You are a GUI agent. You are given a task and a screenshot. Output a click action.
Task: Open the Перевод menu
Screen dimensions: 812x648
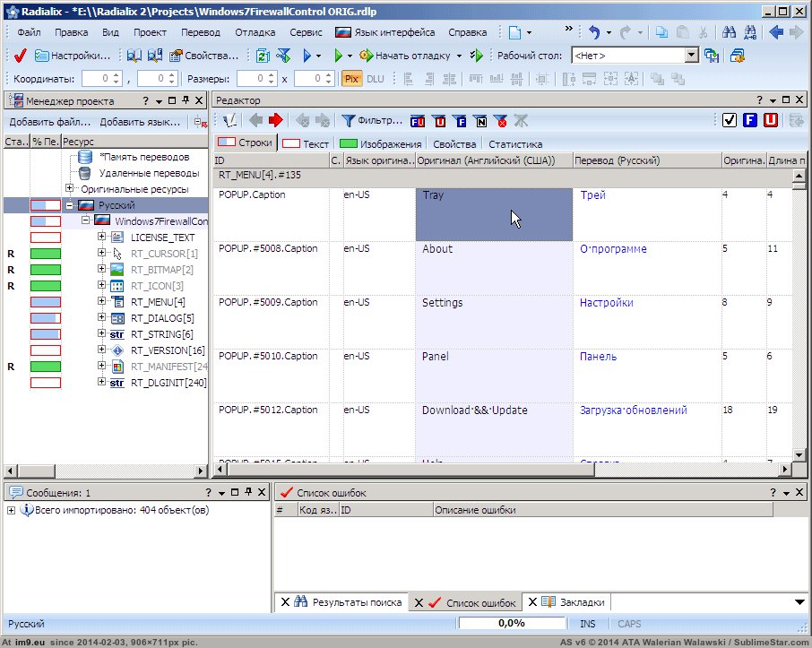tap(201, 32)
